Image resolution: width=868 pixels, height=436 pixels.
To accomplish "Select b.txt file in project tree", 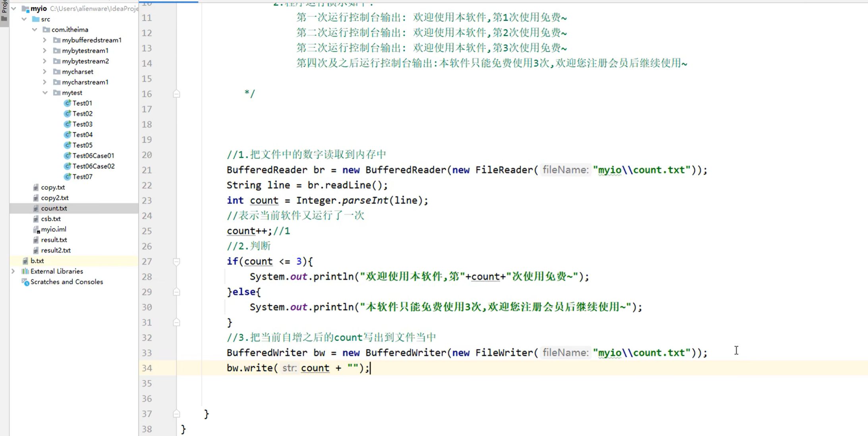I will pos(37,261).
